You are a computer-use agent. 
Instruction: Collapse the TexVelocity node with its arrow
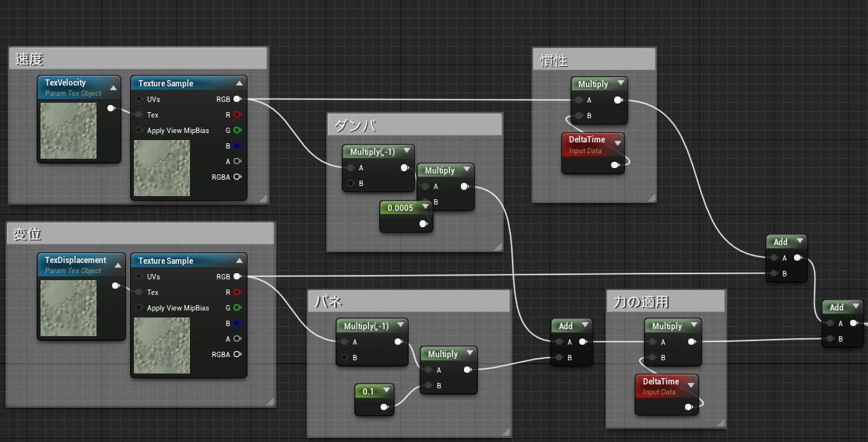coord(113,88)
